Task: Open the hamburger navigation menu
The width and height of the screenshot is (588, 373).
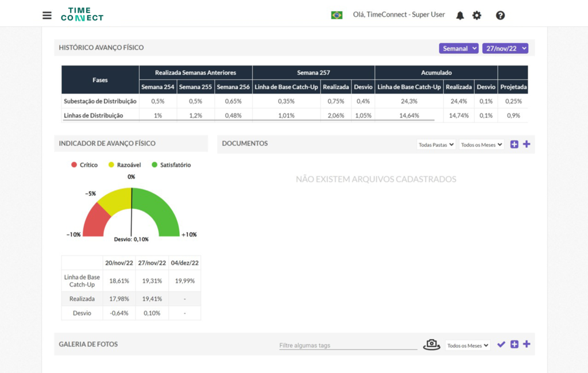Action: tap(47, 16)
